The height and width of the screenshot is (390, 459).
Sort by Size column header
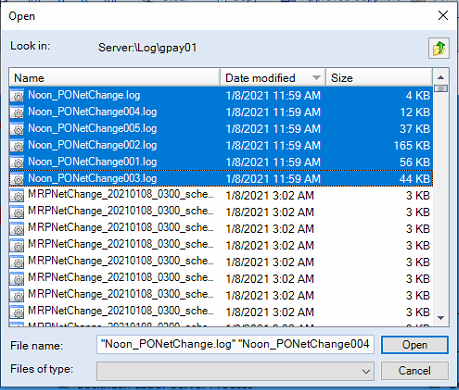click(x=379, y=78)
